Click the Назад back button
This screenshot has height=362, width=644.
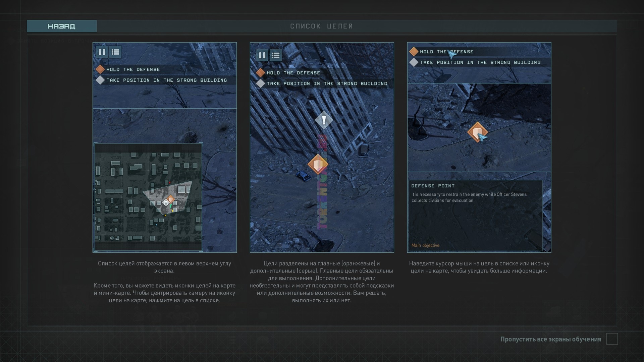(62, 26)
